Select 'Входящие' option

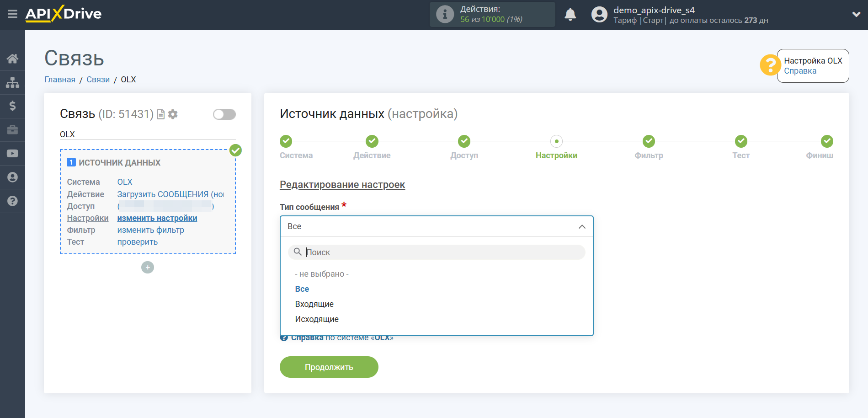click(314, 304)
